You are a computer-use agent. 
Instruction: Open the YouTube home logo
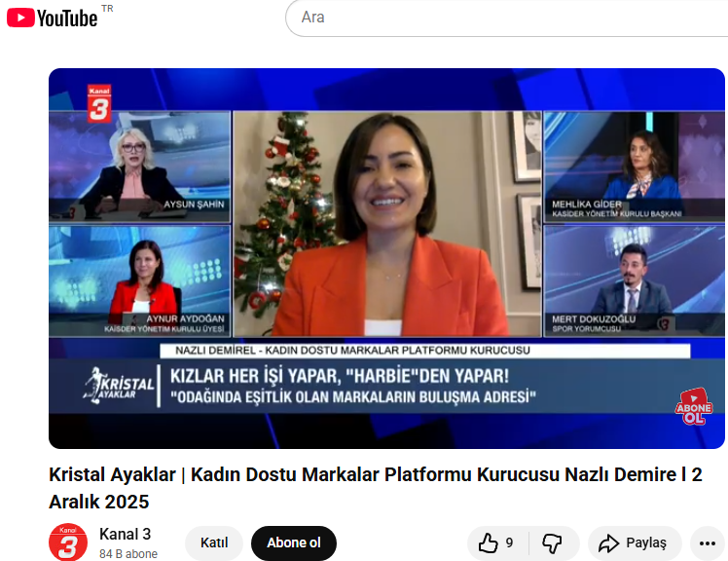click(52, 19)
